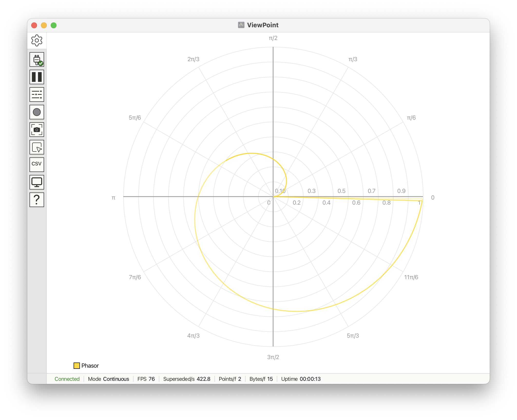Open help with question mark icon
517x420 pixels.
point(37,200)
